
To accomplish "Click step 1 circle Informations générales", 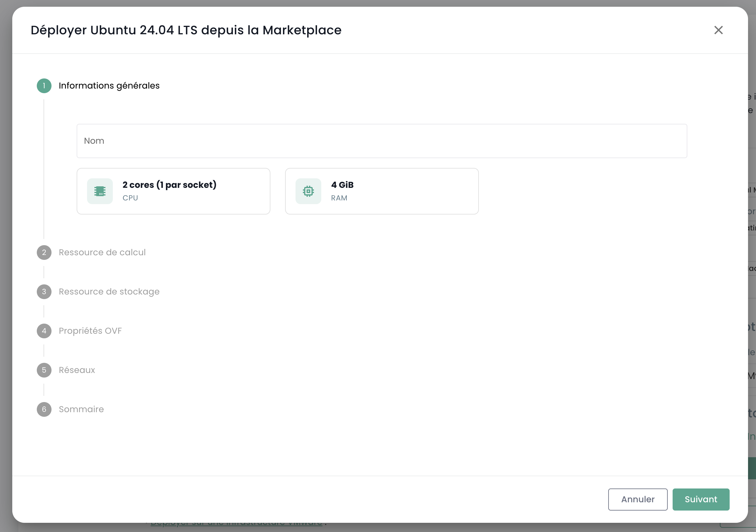I will [44, 86].
